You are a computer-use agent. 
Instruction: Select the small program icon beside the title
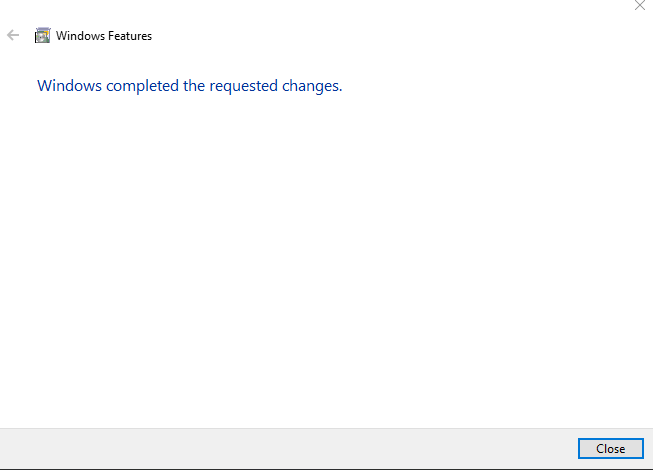42,36
